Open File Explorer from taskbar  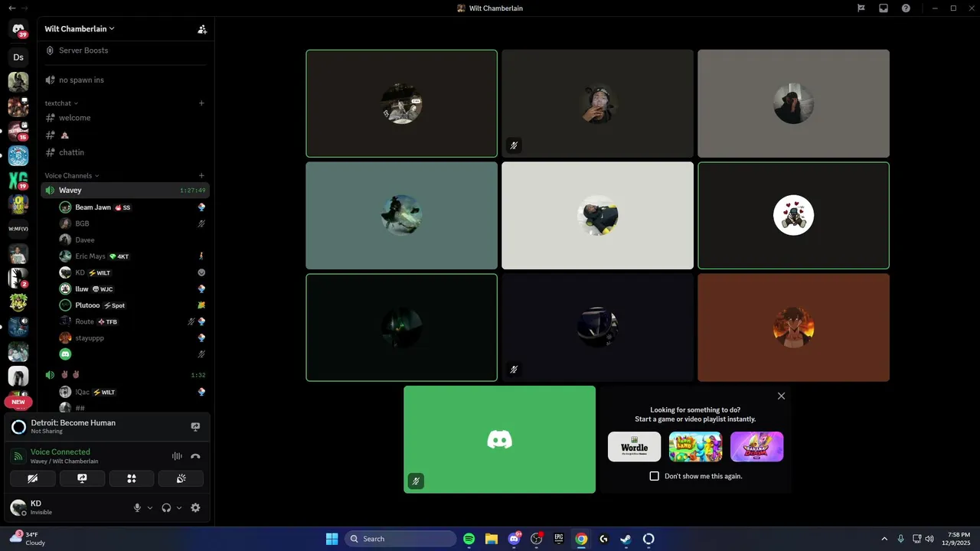[492, 539]
